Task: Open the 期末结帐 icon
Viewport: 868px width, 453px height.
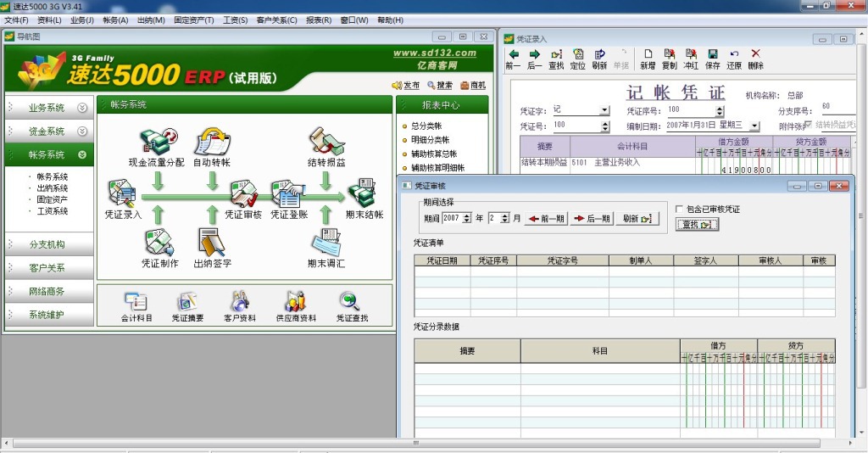Action: [363, 193]
